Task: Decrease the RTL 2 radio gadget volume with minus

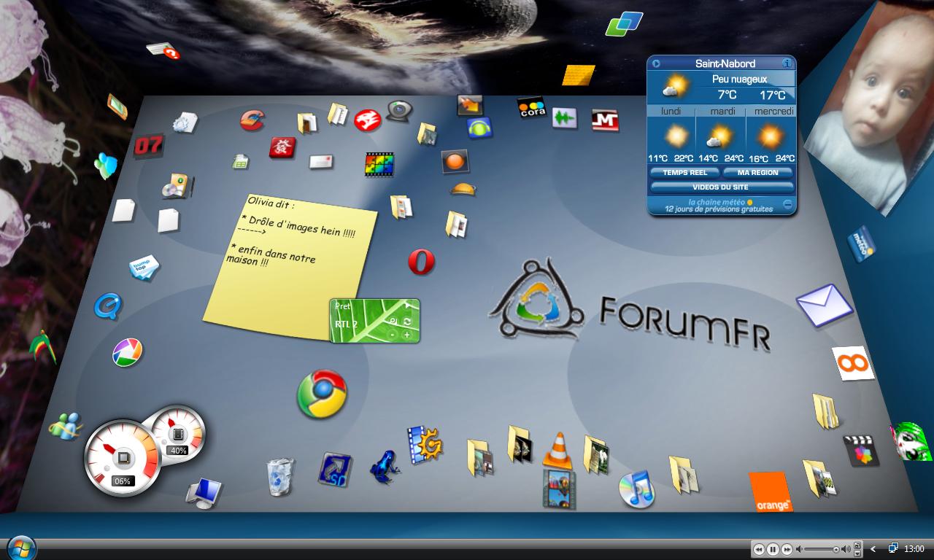Action: tap(393, 335)
